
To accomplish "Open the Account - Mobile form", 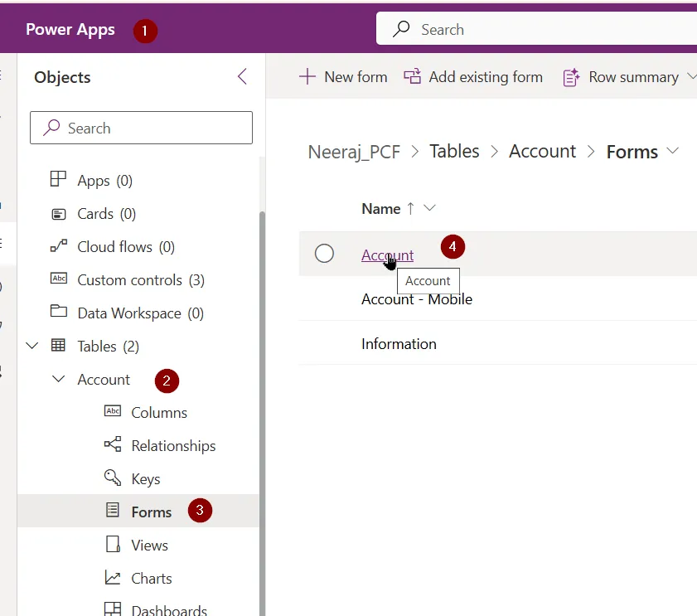I will pyautogui.click(x=417, y=299).
